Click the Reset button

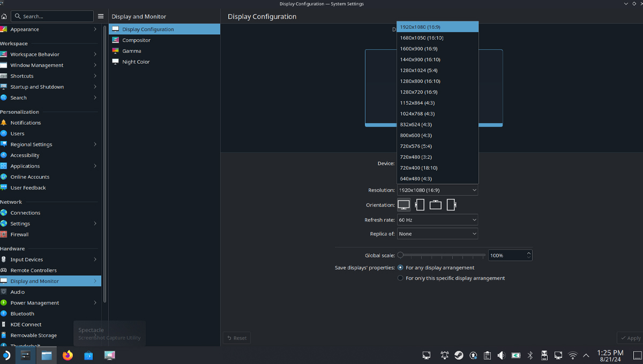237,338
